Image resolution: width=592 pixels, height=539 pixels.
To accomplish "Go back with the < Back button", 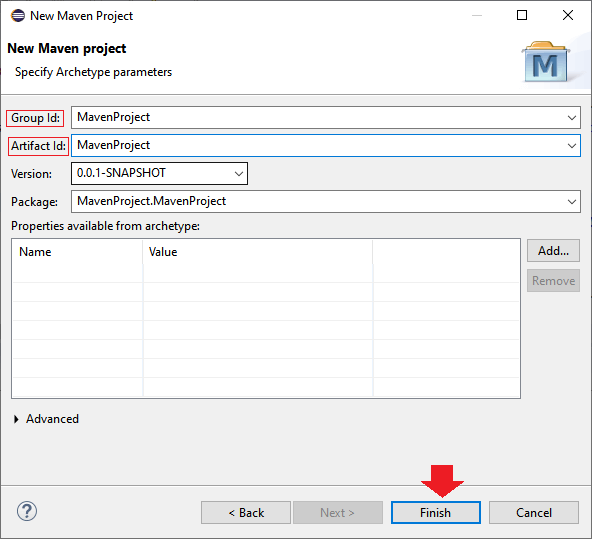I will click(246, 513).
